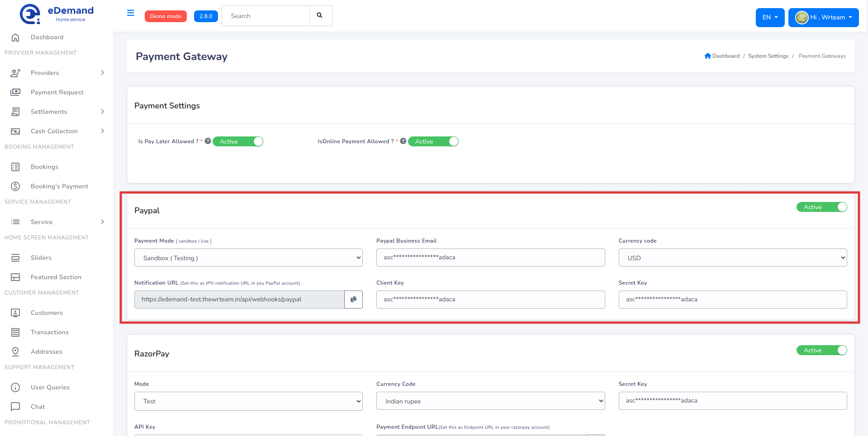Click the PayPal Secret Key field
Viewport: 868px width, 436px height.
(x=733, y=300)
